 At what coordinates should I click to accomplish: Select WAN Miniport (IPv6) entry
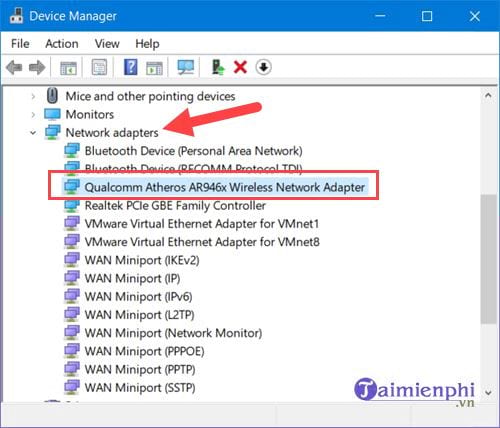click(x=138, y=296)
